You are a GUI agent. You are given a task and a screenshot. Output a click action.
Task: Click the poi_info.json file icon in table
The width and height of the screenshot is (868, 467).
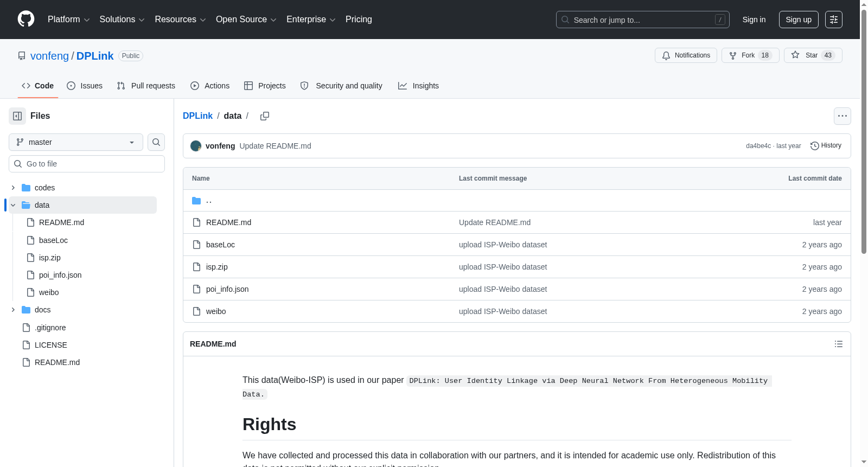click(x=196, y=289)
